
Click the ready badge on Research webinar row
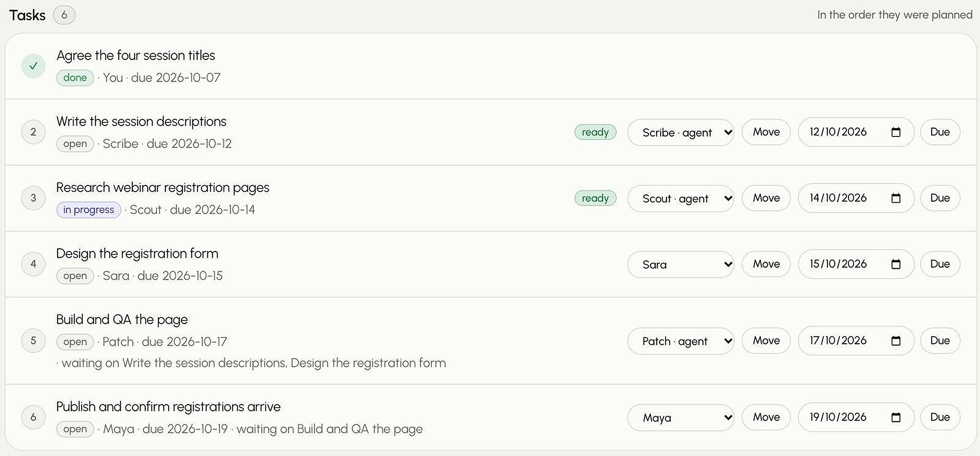595,198
